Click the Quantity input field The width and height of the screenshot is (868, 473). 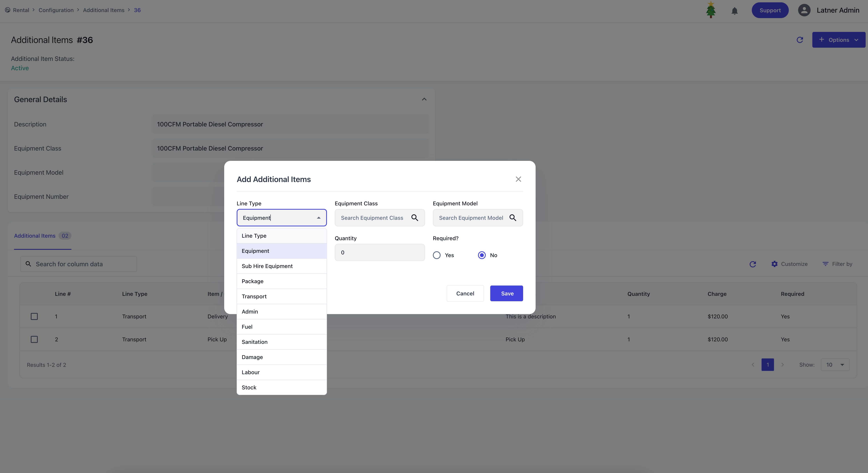380,252
